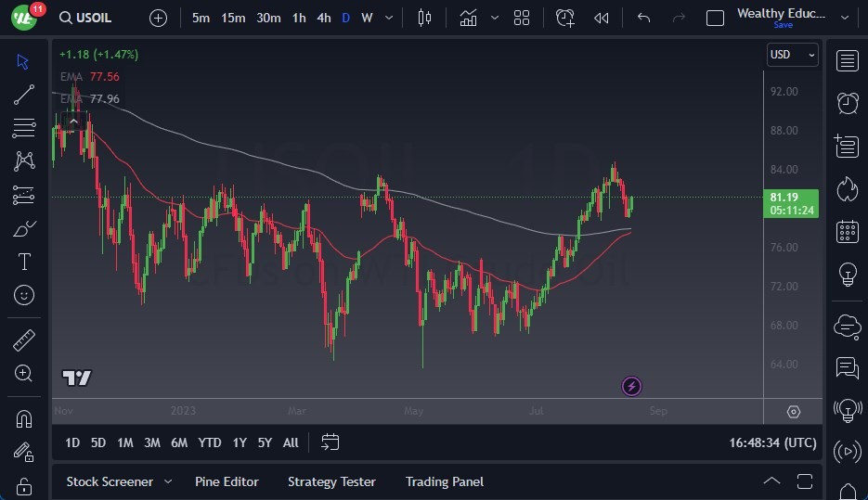The width and height of the screenshot is (868, 500).
Task: Expand the timeframe intervals chevron
Action: [x=388, y=18]
